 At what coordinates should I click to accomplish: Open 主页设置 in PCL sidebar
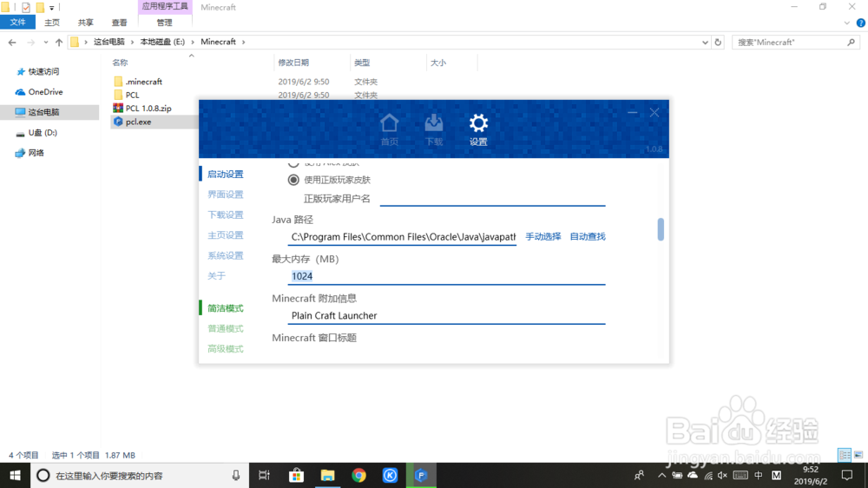[226, 234]
